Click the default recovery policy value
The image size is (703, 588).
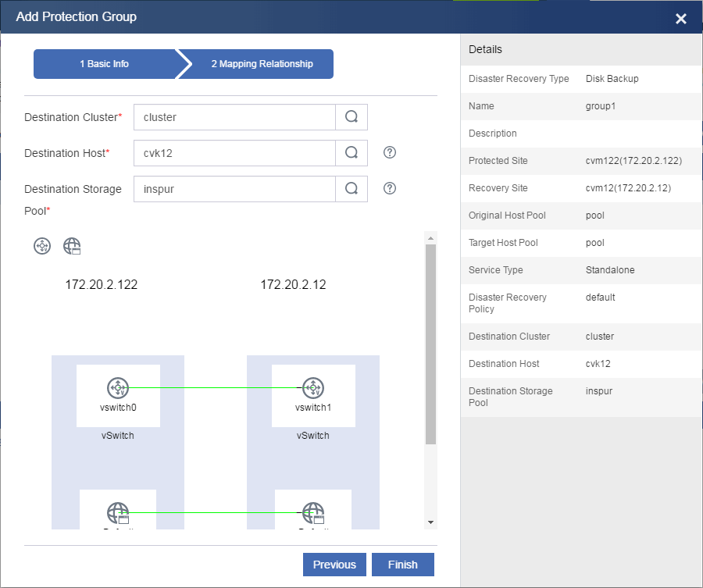coord(600,298)
